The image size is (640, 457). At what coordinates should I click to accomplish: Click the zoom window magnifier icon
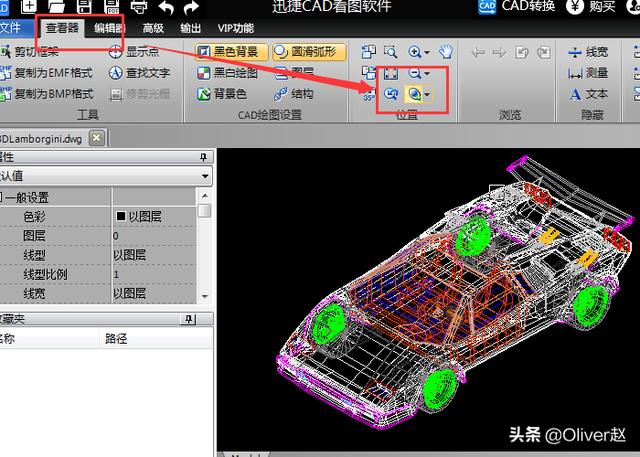point(391,52)
